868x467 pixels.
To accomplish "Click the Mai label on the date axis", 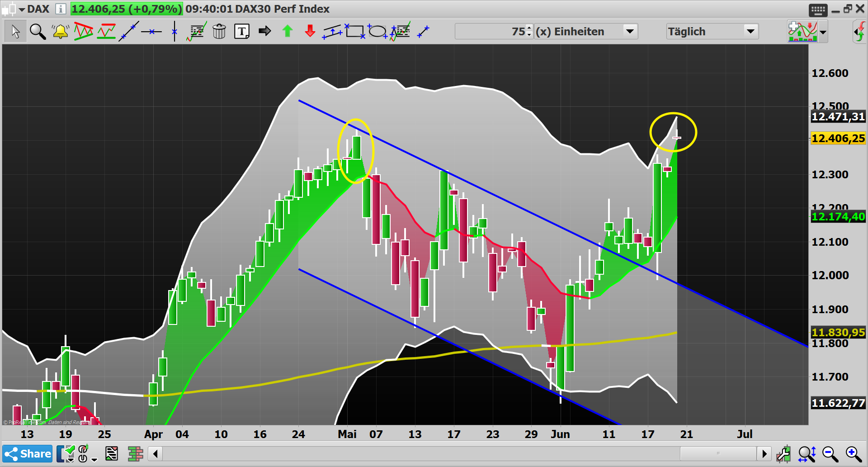I will point(347,434).
